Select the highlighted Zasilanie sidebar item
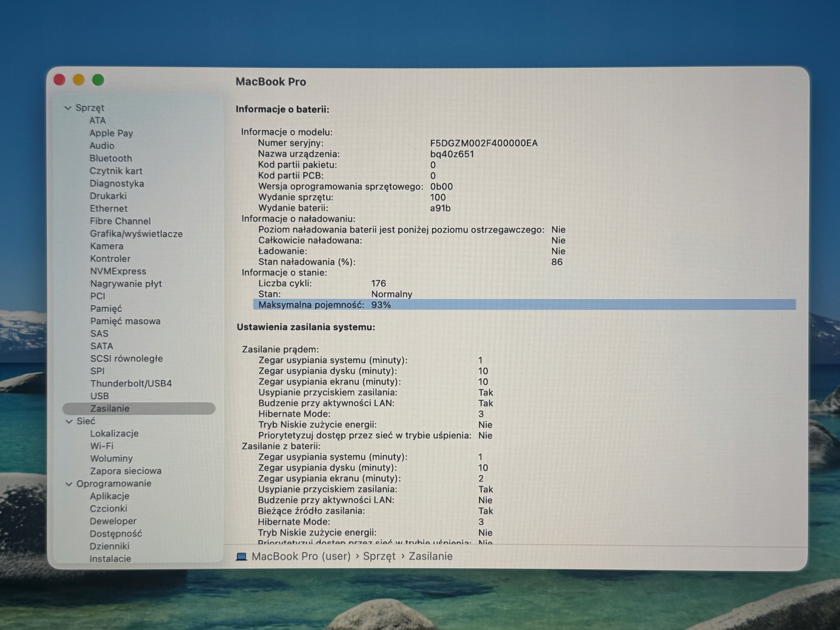 (139, 409)
